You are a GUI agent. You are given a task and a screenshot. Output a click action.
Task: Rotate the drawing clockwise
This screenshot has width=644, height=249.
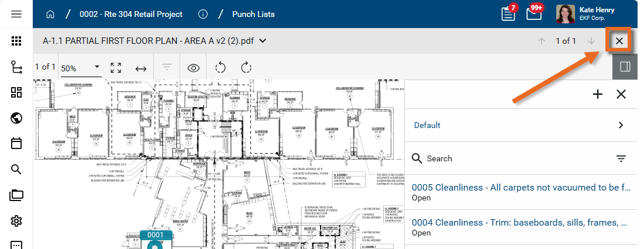click(246, 67)
